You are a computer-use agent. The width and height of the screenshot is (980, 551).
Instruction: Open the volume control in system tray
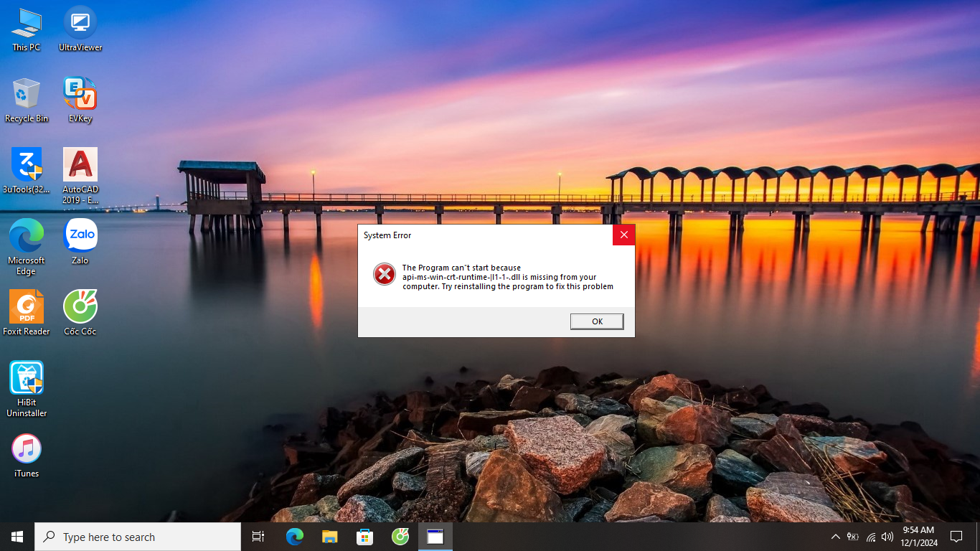pyautogui.click(x=887, y=537)
